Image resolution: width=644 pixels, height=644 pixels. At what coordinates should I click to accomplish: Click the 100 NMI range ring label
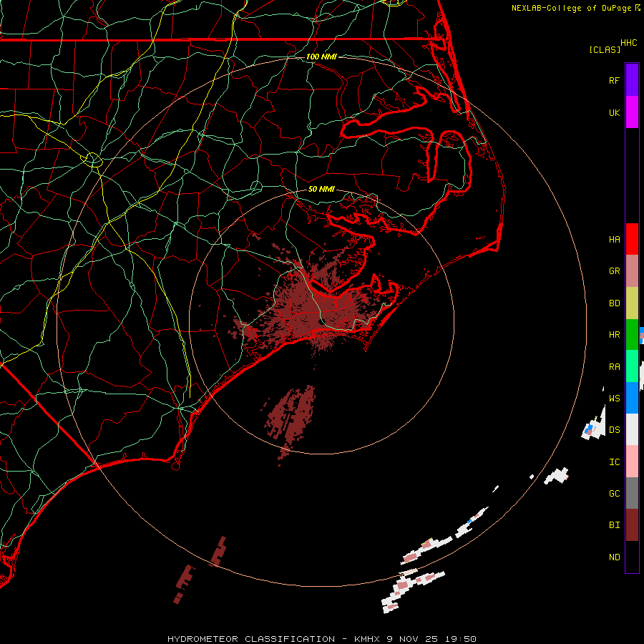point(321,57)
